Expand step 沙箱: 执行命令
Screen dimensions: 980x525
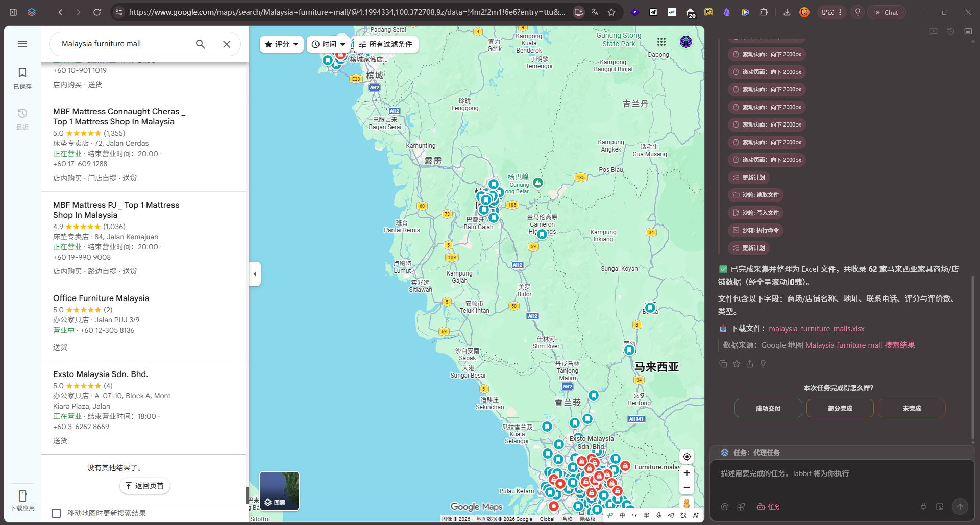tap(755, 230)
